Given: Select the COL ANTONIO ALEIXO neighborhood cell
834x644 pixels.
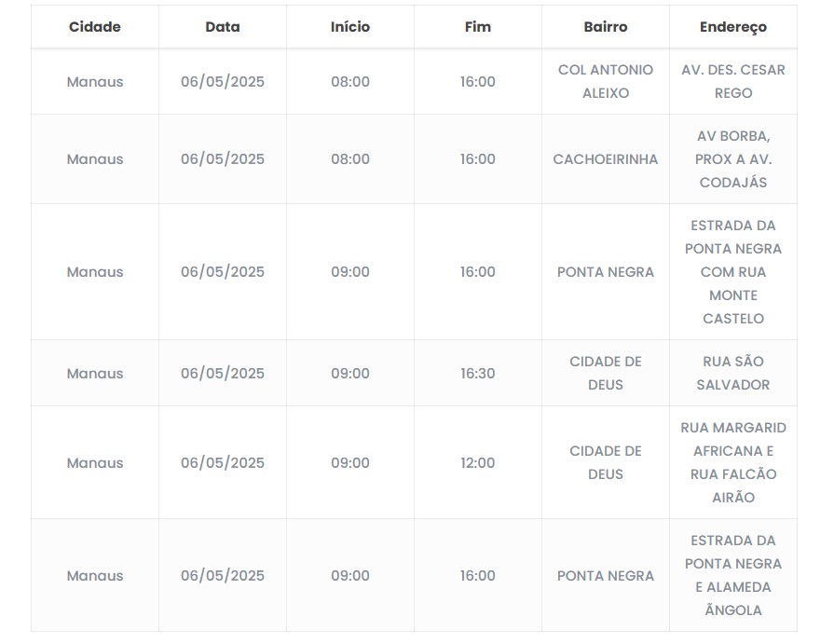Looking at the screenshot, I should [606, 81].
